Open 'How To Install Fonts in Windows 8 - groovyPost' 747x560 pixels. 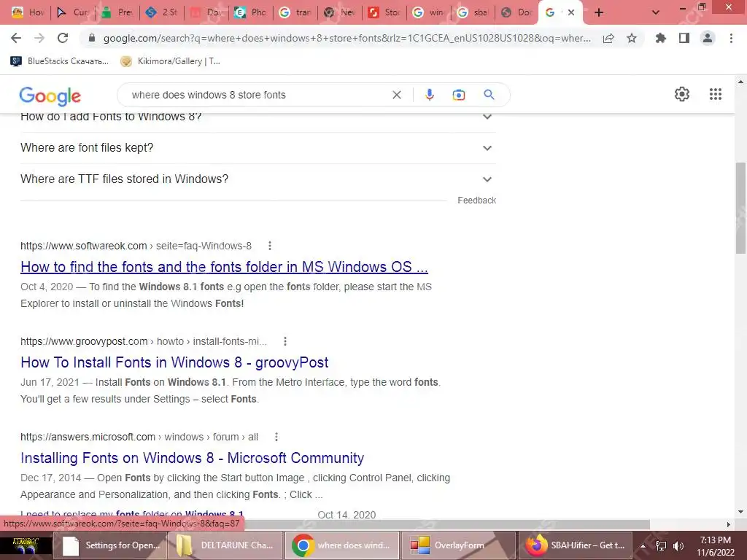click(174, 362)
